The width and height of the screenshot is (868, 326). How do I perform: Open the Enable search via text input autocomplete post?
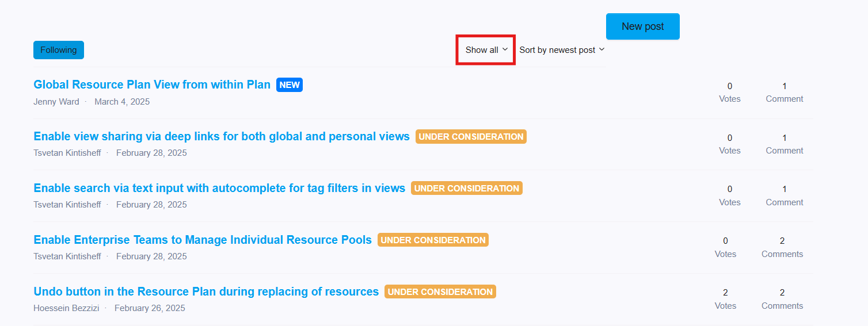pos(219,188)
